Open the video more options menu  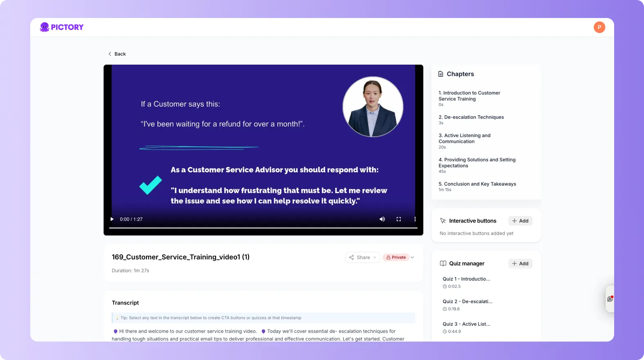[x=415, y=219]
